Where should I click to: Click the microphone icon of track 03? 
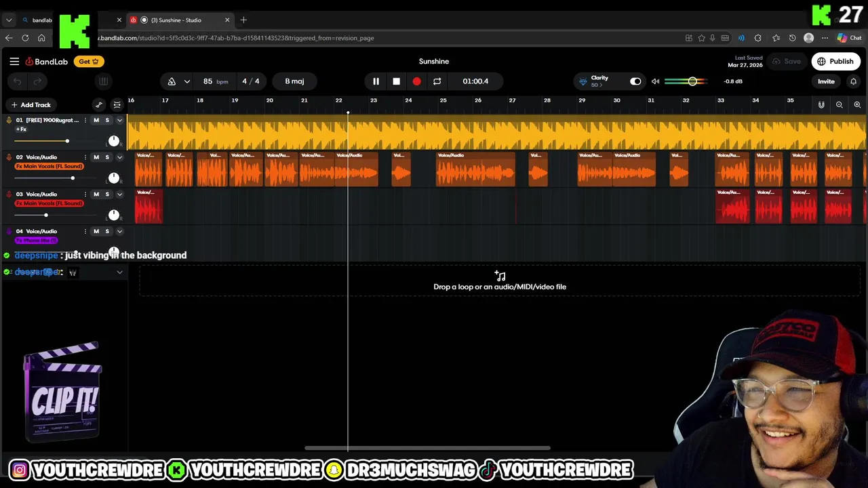pyautogui.click(x=9, y=195)
